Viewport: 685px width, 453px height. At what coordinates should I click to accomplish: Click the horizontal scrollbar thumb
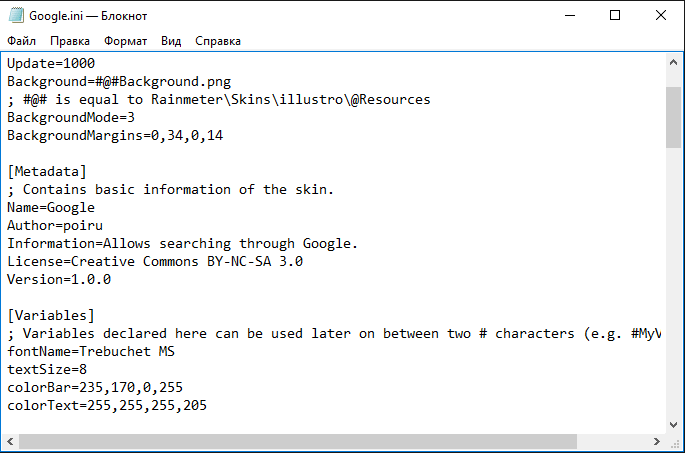298,441
